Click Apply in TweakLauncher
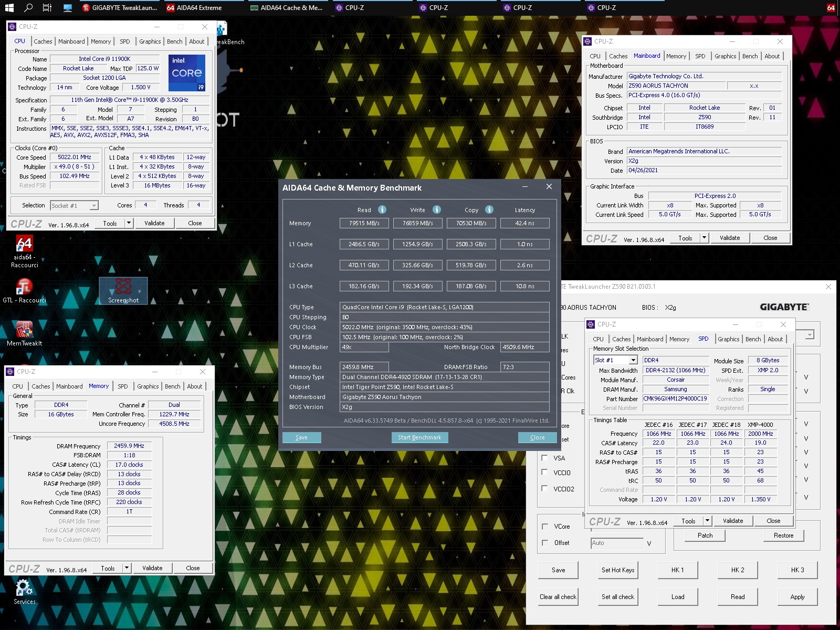This screenshot has height=630, width=840. click(x=797, y=597)
